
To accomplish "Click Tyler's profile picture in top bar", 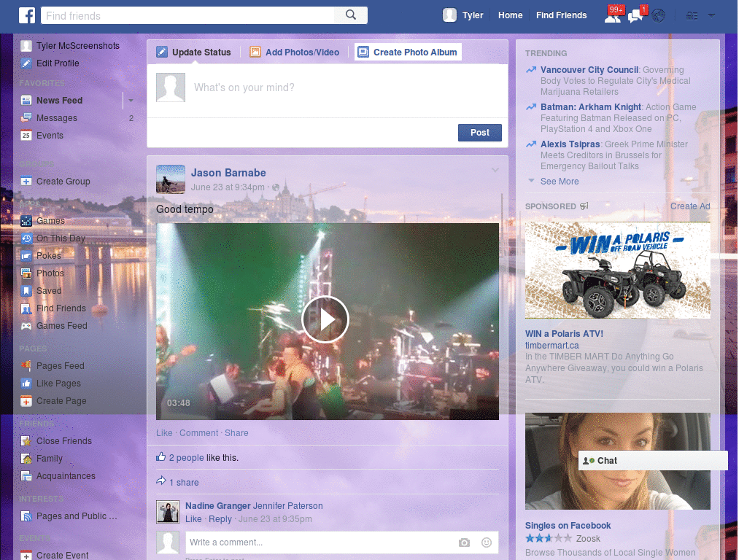I will 449,15.
